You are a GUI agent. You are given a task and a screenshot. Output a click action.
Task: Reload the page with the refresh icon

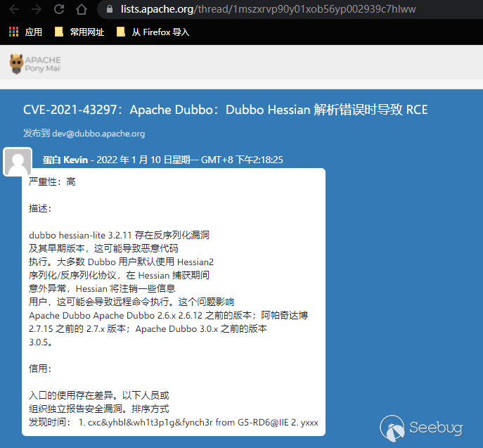[x=59, y=9]
